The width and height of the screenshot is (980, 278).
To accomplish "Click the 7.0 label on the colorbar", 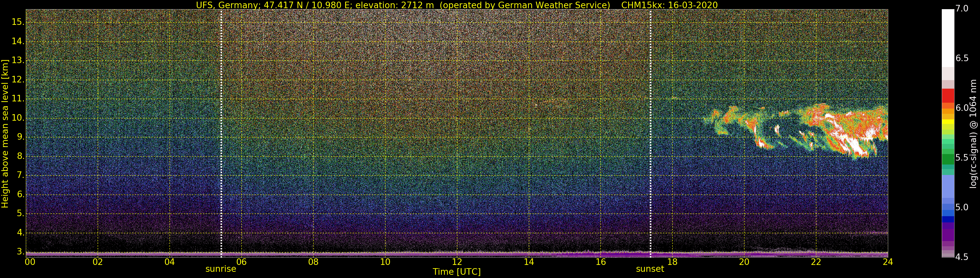I will click(x=962, y=9).
